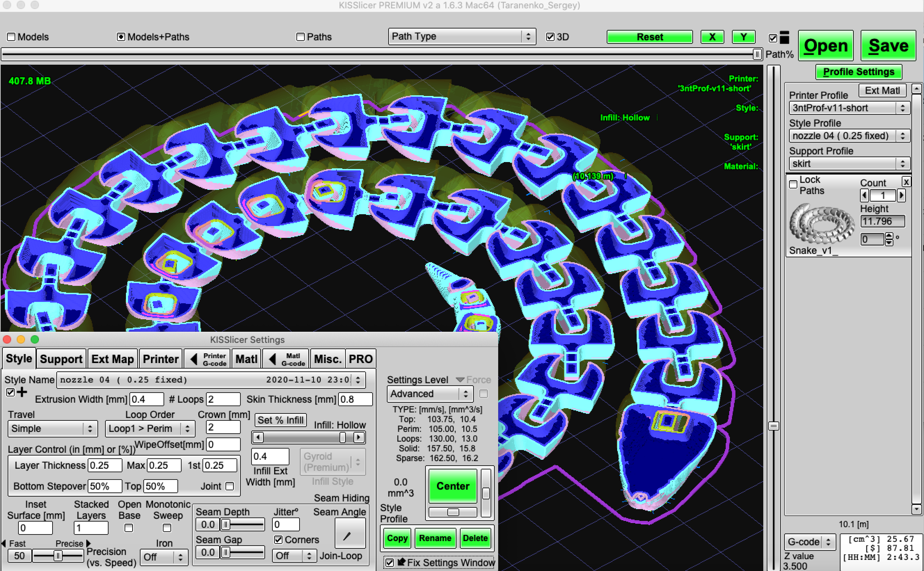
Task: Switch to the Support tab
Action: pos(61,359)
